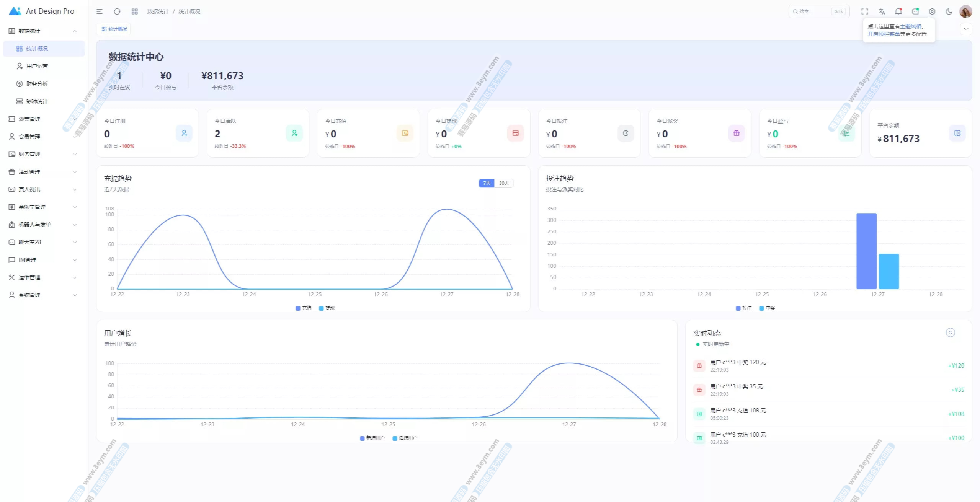This screenshot has width=980, height=502.
Task: Open the 用户运营 sidebar item
Action: (x=37, y=66)
